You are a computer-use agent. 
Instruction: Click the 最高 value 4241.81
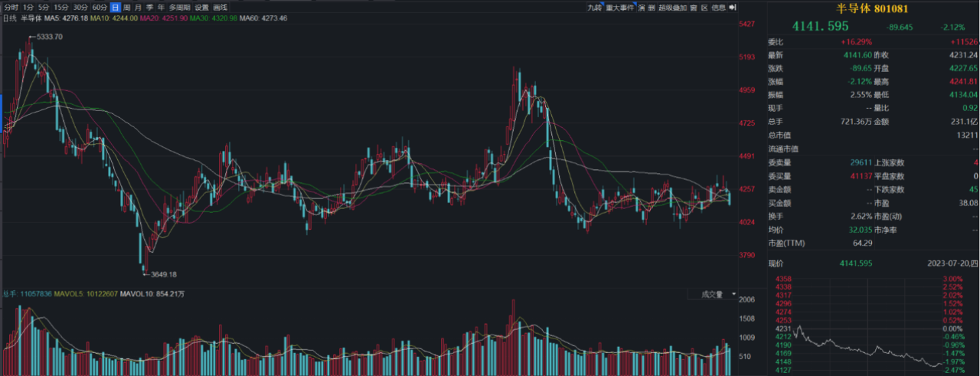(x=963, y=81)
